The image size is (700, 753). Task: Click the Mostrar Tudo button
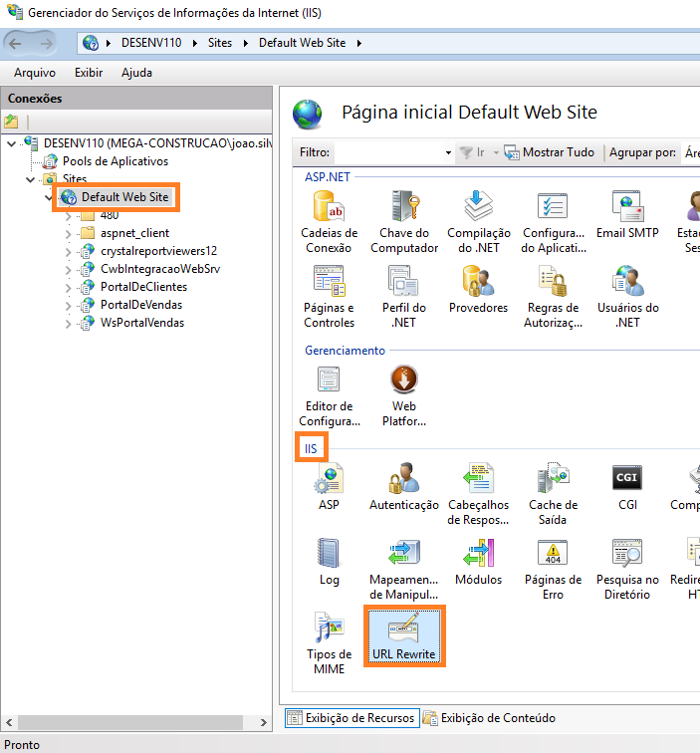[550, 153]
